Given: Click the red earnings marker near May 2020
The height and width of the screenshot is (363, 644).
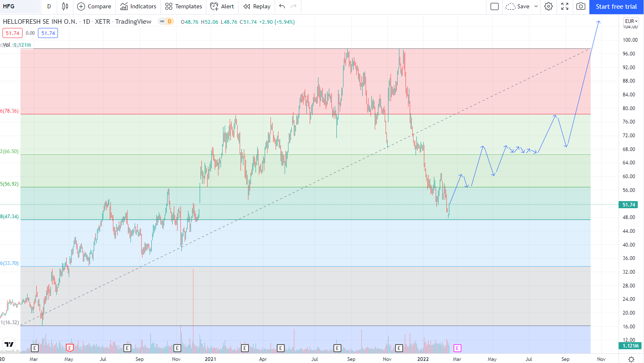Looking at the screenshot, I should [x=70, y=348].
